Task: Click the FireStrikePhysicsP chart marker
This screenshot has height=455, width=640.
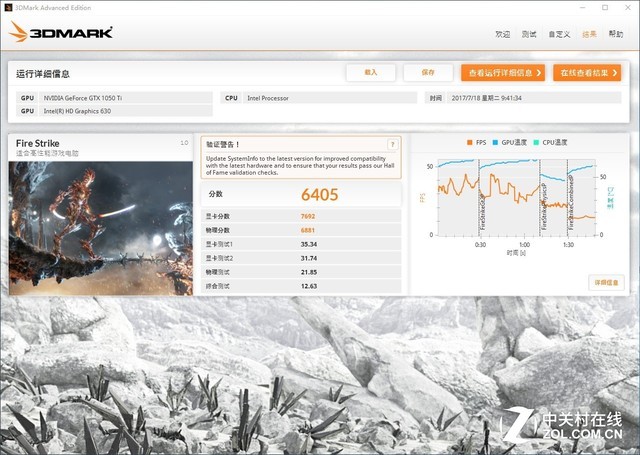Action: 544,207
